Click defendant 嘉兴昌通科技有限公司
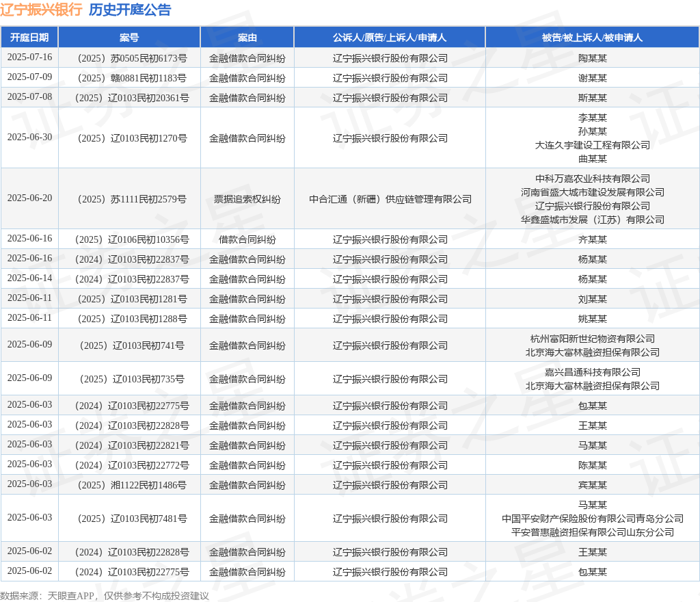The height and width of the screenshot is (602, 700). [x=593, y=372]
